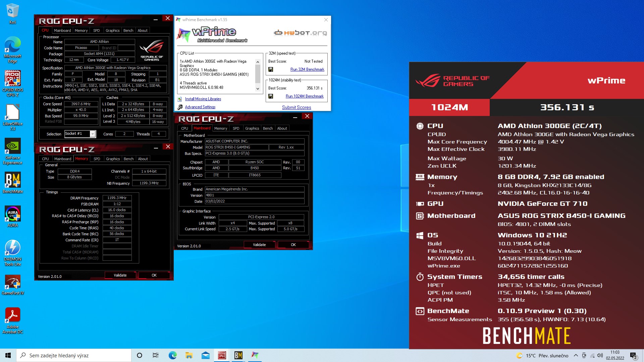Show hidden system tray icons chevron
The width and height of the screenshot is (644, 362).
coord(576,355)
